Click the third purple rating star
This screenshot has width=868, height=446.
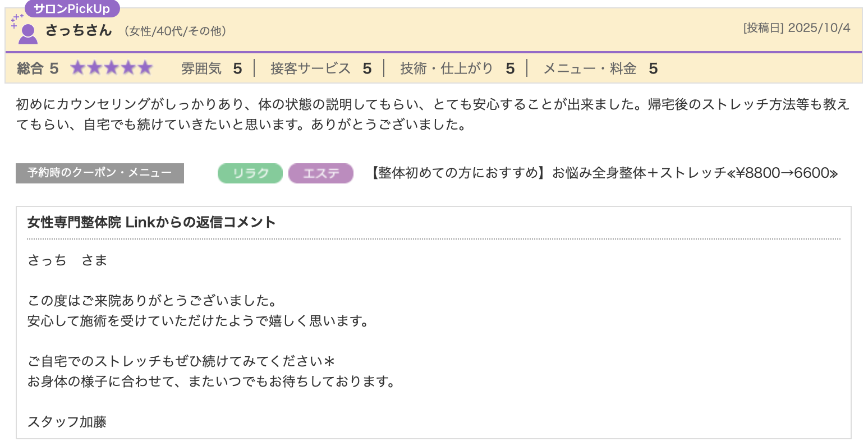pos(112,68)
